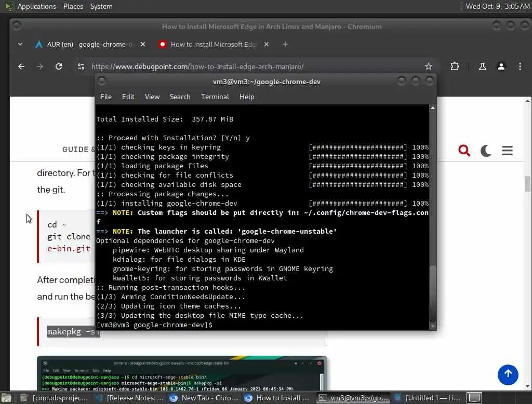
Task: Click the terminal prompt line [vm3@vm3 google-chrome-dev]$
Action: 154,325
